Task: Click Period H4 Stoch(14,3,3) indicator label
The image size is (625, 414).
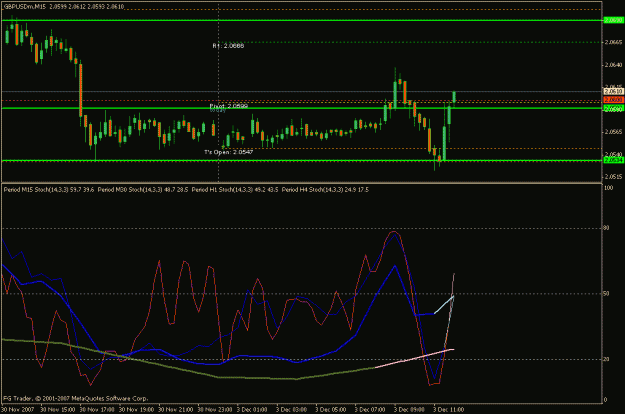Action: point(325,190)
